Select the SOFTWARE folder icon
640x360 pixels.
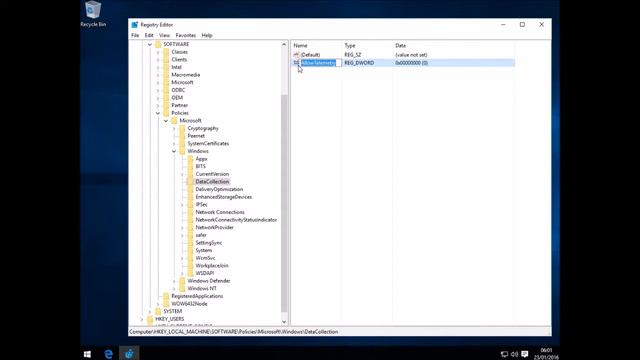pos(158,44)
